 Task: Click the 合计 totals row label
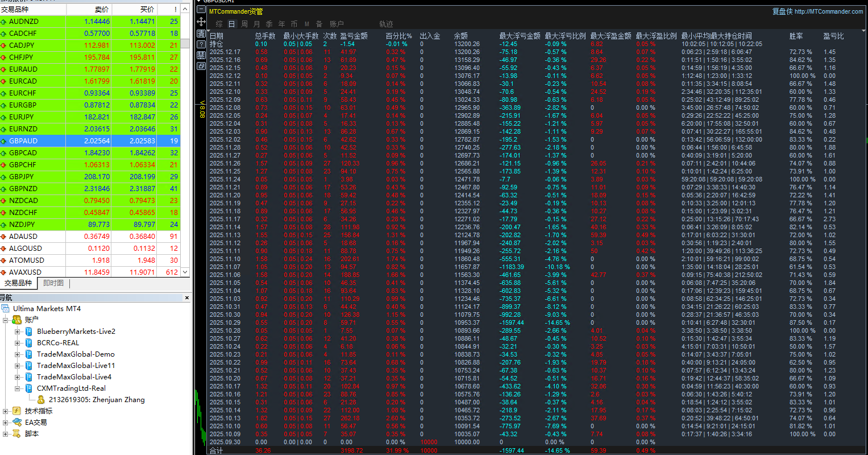click(216, 450)
